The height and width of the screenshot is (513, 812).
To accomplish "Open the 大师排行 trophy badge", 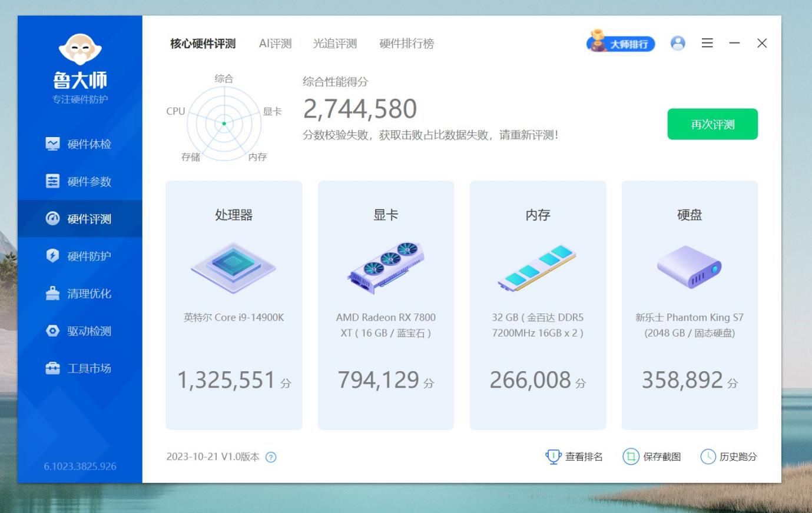I will (x=621, y=42).
